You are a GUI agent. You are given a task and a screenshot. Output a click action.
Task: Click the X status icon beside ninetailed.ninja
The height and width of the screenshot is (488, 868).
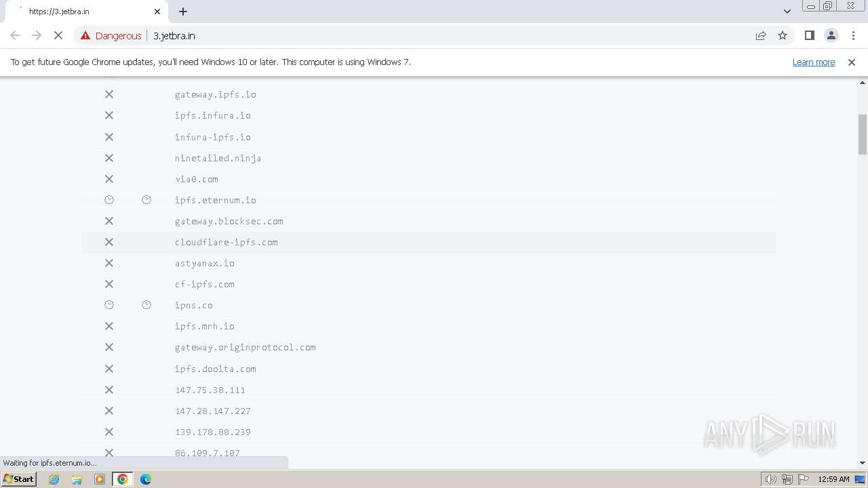109,158
